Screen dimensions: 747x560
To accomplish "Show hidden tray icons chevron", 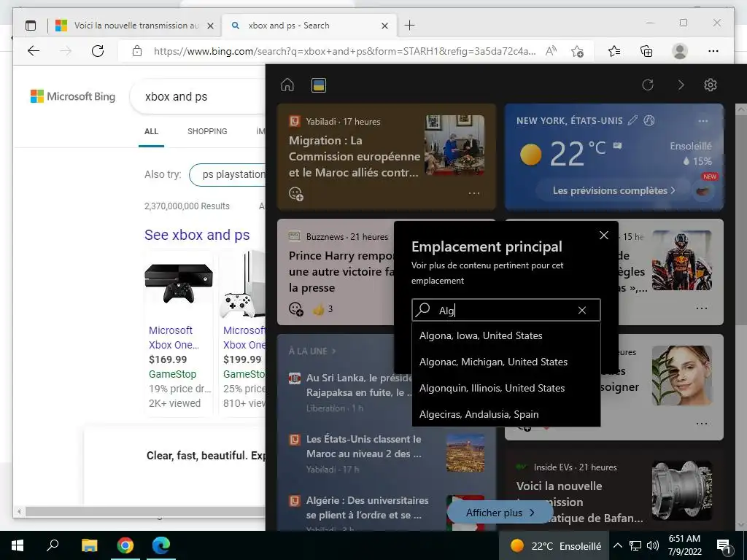I will 617,545.
